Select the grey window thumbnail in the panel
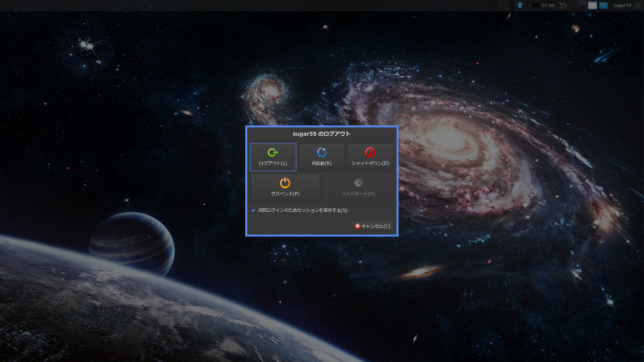644x362 pixels. pyautogui.click(x=592, y=5)
